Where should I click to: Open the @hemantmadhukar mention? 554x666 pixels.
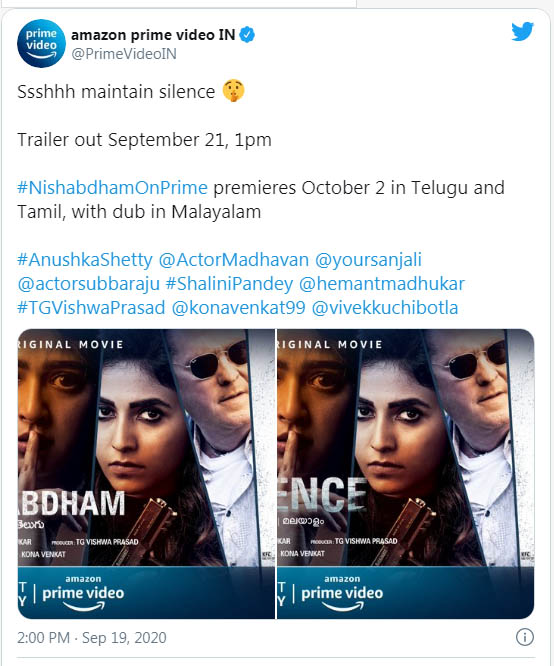pyautogui.click(x=382, y=284)
